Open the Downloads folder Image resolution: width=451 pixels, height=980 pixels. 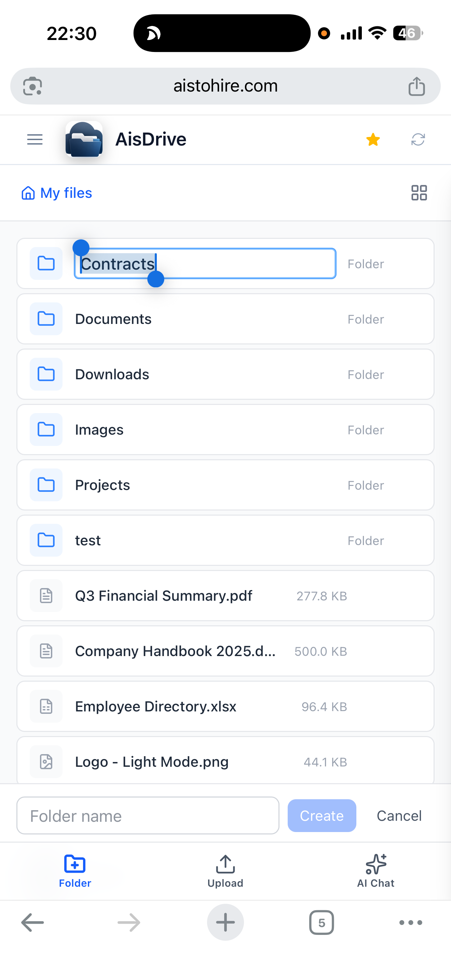225,375
